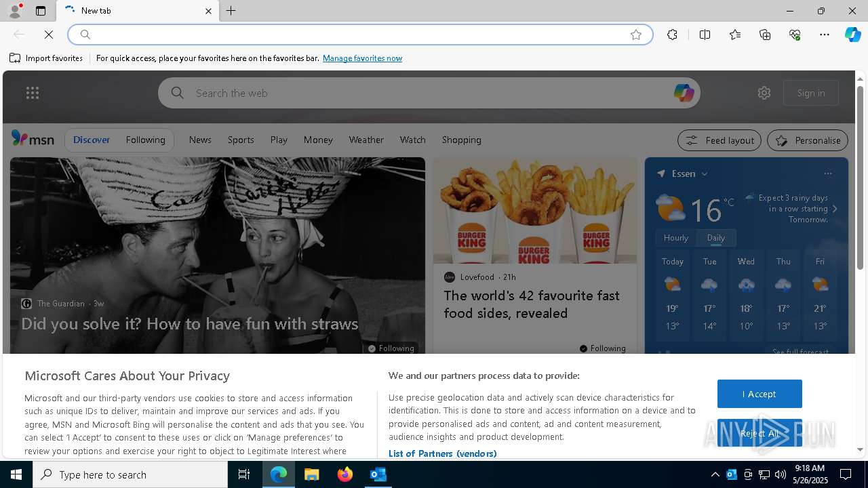Open the profile icon in title bar
This screenshot has height=488, width=868.
point(14,11)
